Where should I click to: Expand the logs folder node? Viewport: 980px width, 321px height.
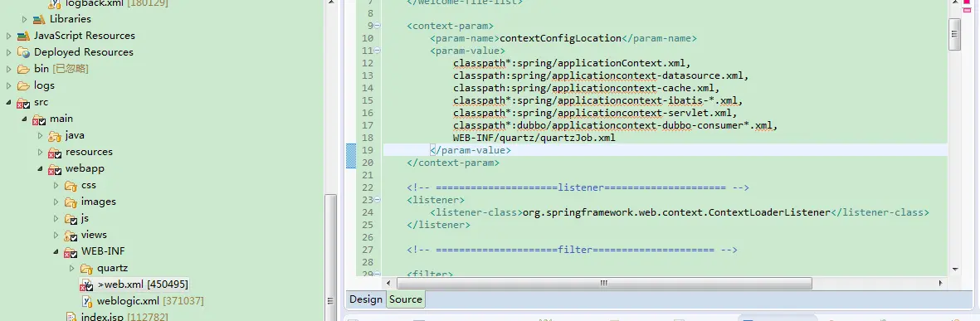click(x=9, y=85)
